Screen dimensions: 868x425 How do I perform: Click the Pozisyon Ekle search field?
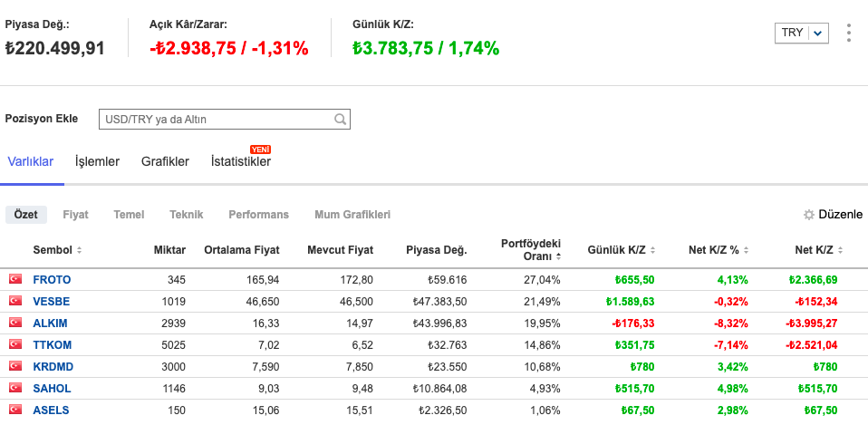click(x=216, y=119)
